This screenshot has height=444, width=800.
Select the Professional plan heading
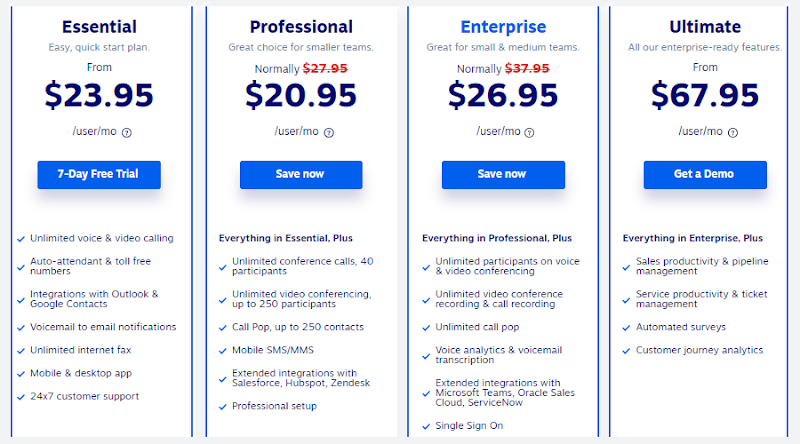tap(301, 27)
